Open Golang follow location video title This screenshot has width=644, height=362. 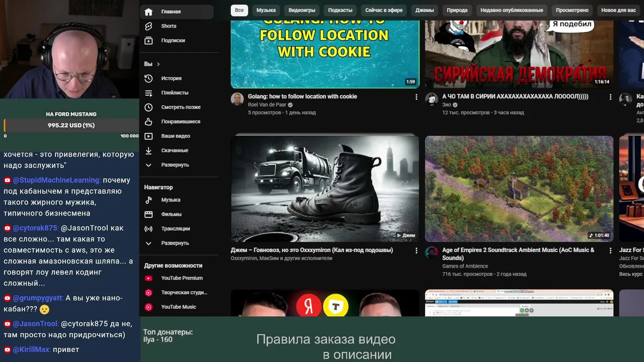coord(302,97)
